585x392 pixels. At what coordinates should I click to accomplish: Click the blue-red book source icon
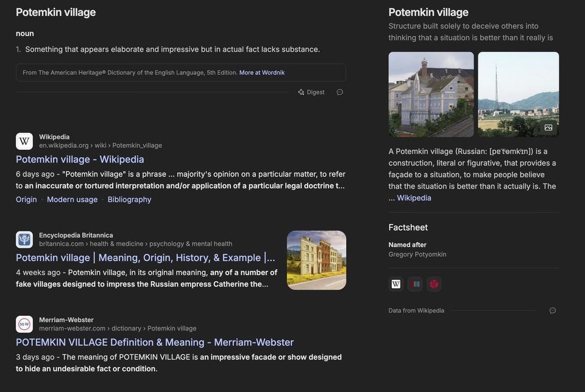(415, 284)
